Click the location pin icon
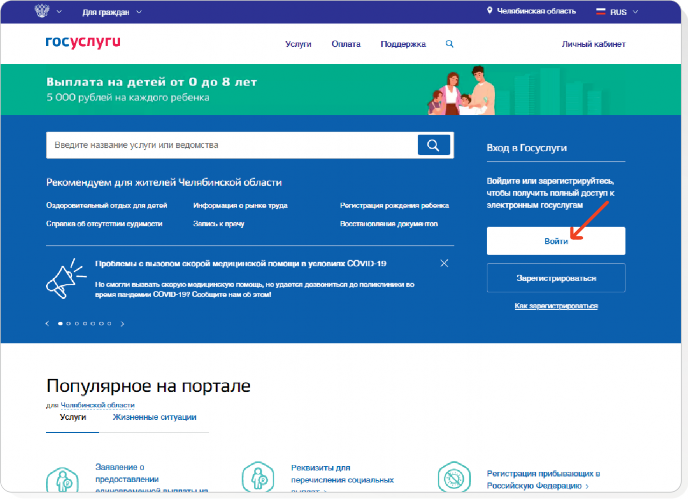Image resolution: width=688 pixels, height=499 pixels. tap(489, 11)
